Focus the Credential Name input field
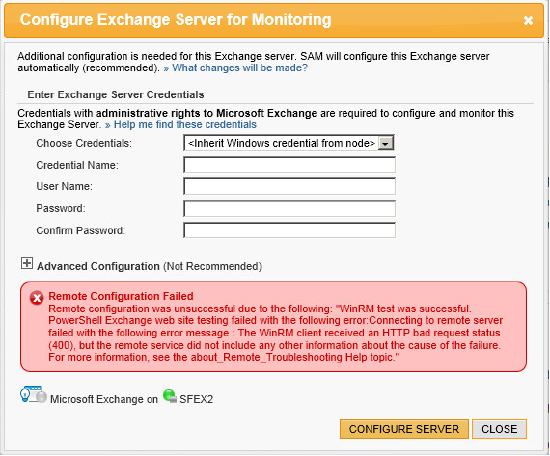Image resolution: width=550 pixels, height=456 pixels. (289, 165)
